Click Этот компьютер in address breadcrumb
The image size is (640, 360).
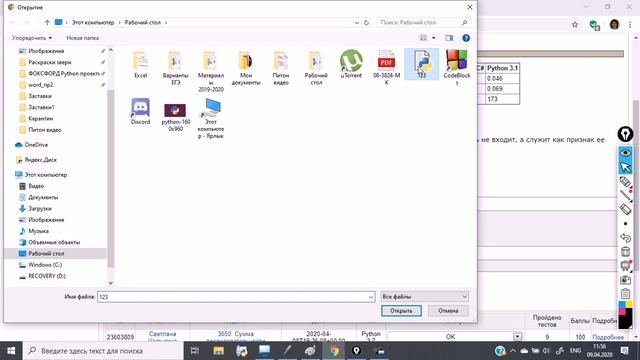click(93, 22)
